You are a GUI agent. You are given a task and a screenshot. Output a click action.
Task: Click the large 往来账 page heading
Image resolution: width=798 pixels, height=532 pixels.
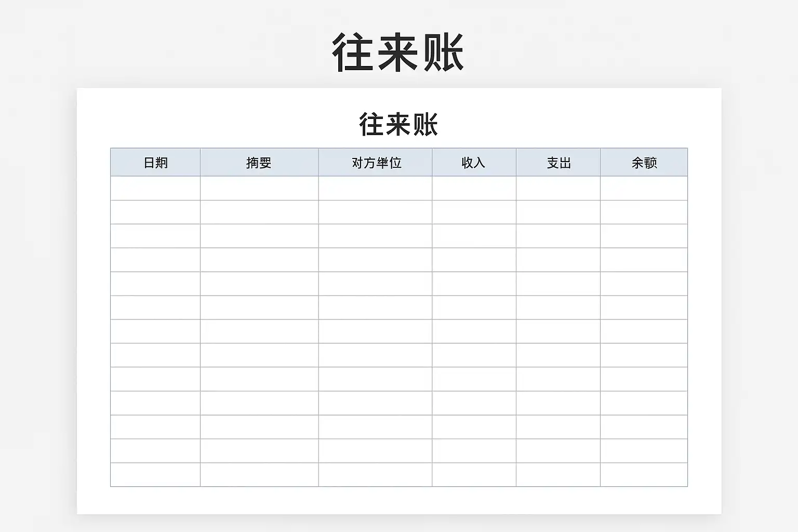(398, 52)
